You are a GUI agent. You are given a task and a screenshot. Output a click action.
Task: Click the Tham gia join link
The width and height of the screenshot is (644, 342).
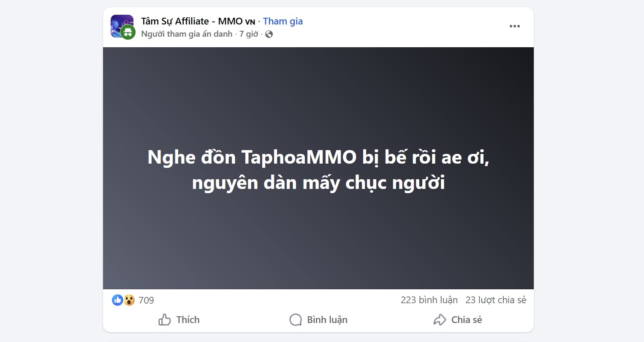(283, 21)
